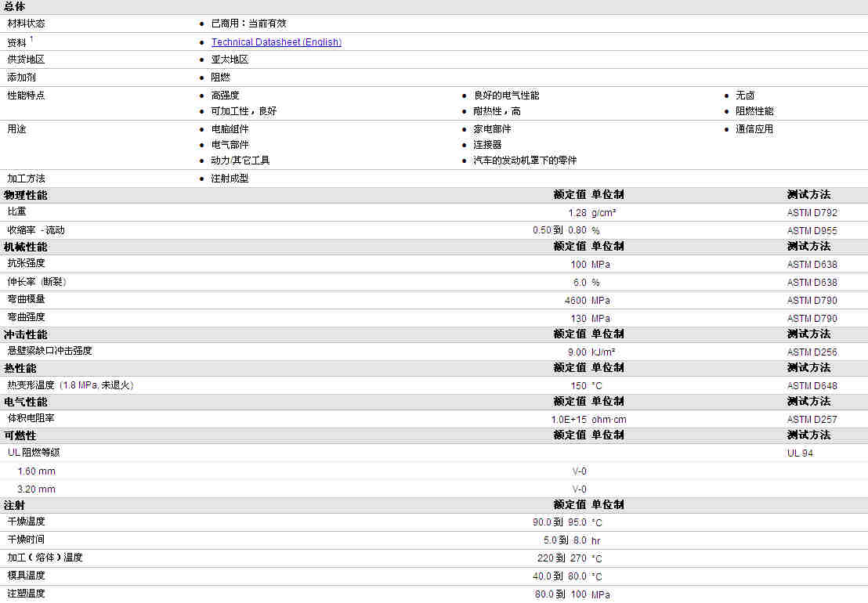Image resolution: width=868 pixels, height=603 pixels.
Task: Select the 1.60 mm thickness row
Action: 37,471
